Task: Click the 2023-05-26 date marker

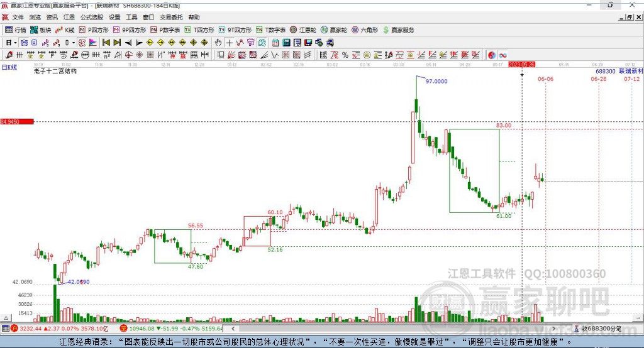Action: (521, 65)
